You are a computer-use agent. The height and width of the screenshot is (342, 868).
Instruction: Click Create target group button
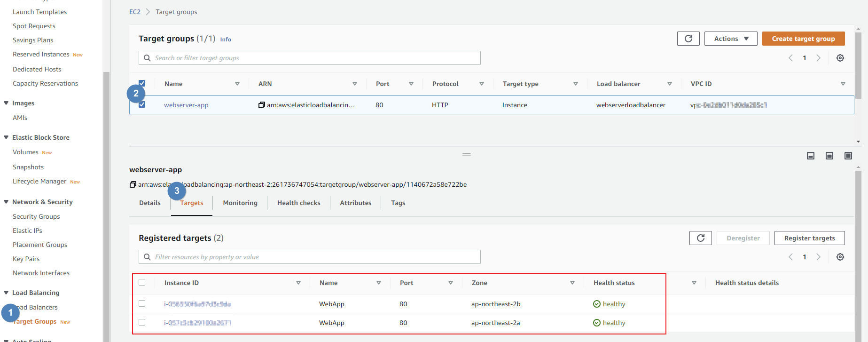[x=804, y=39]
